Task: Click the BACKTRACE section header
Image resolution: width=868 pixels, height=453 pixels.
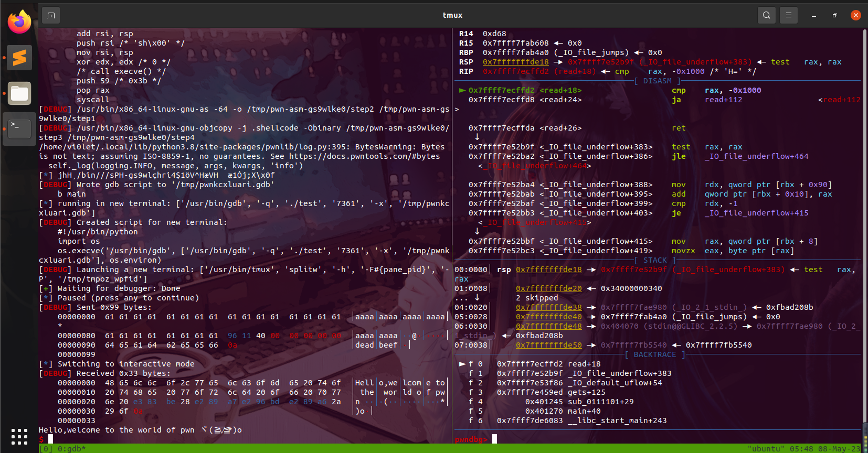Action: click(655, 354)
